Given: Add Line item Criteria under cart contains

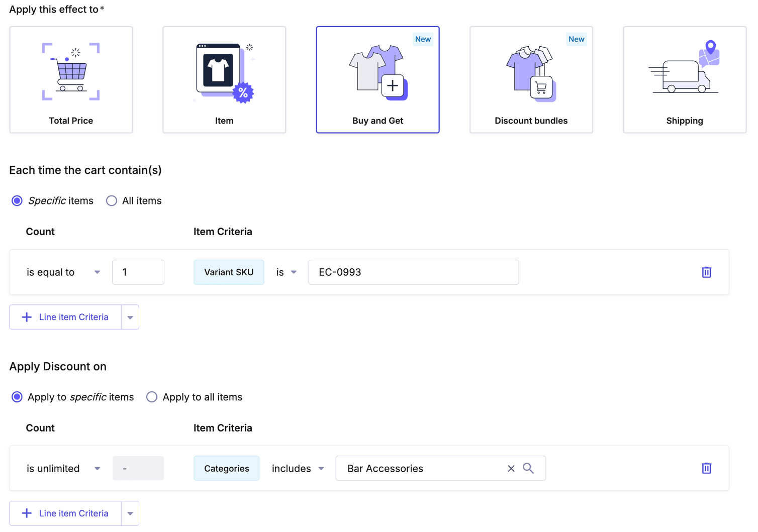Looking at the screenshot, I should [x=65, y=317].
